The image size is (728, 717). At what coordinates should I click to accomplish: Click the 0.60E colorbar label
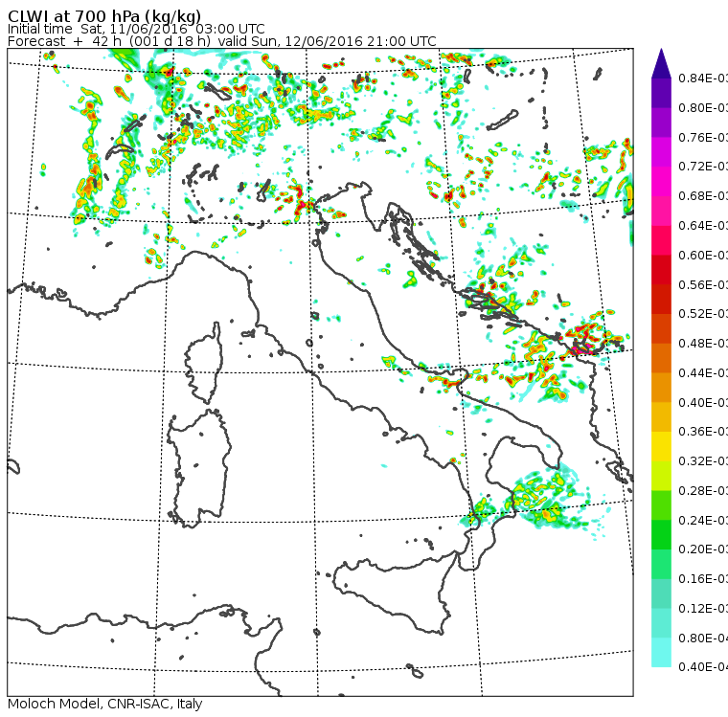click(x=703, y=256)
